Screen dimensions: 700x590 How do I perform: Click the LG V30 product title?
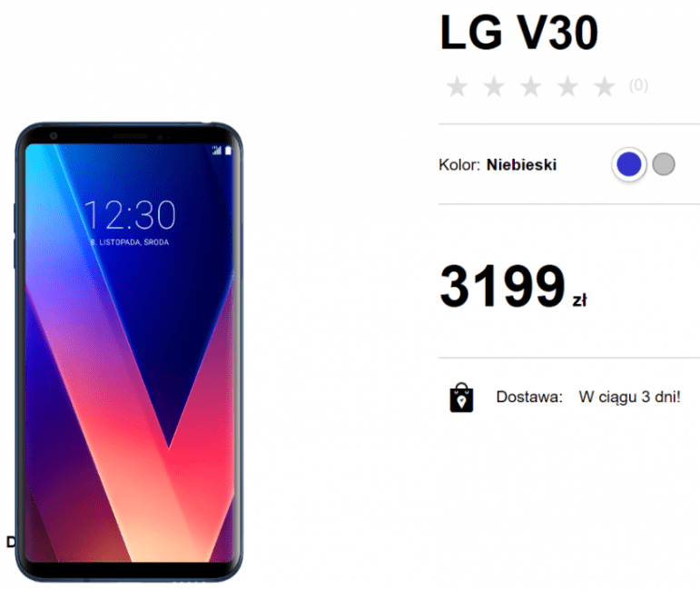tap(519, 32)
